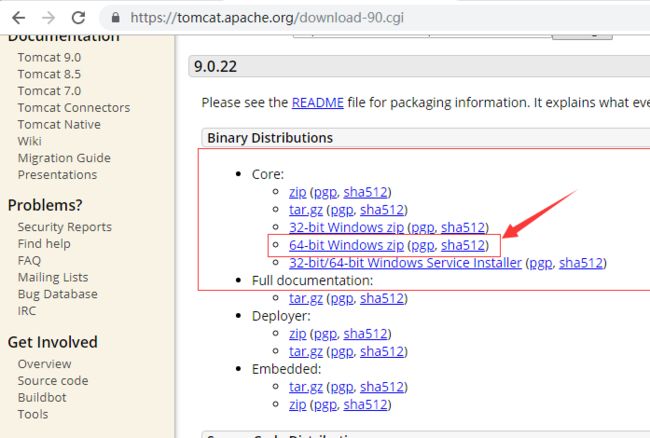Viewport: 650px width, 438px height.
Task: Open Tomcat Connectors link
Action: pos(74,108)
